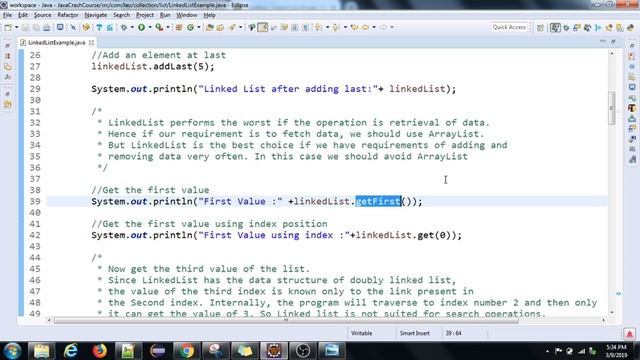Image resolution: width=640 pixels, height=360 pixels.
Task: Click the Search flashlight toolbar icon
Action: coord(232,27)
